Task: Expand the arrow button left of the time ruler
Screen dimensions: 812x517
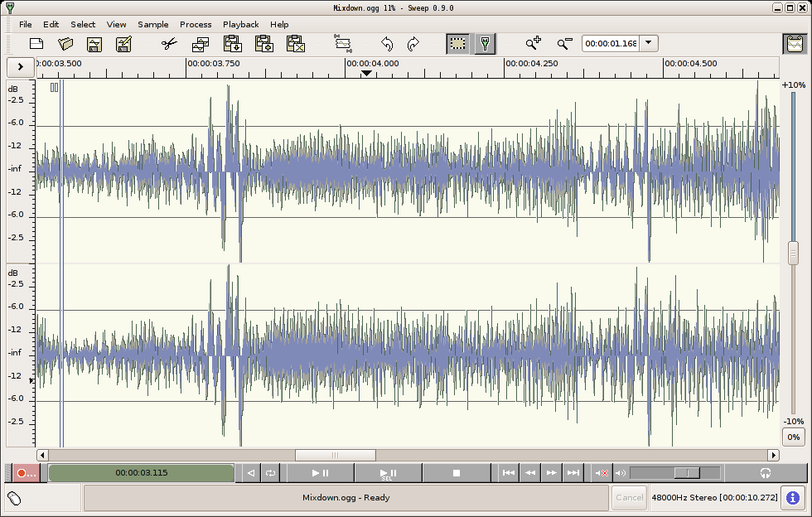Action: point(21,66)
